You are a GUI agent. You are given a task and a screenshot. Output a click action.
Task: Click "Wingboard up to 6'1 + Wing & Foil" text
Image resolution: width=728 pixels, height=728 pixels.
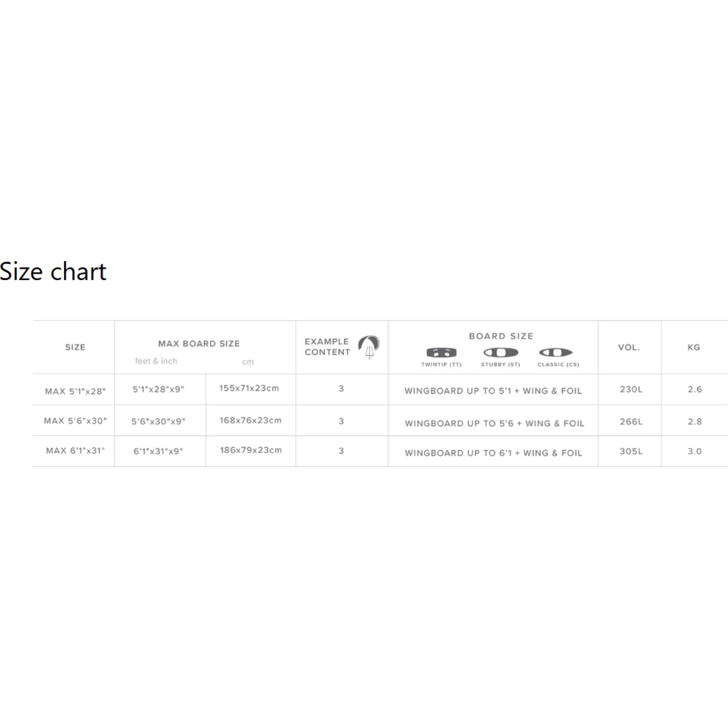[493, 453]
